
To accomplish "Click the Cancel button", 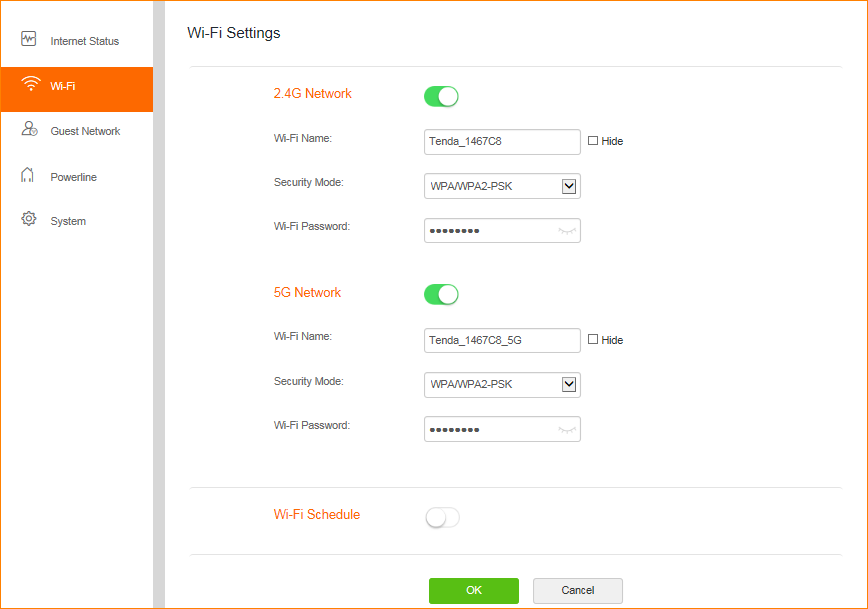I will click(x=577, y=590).
